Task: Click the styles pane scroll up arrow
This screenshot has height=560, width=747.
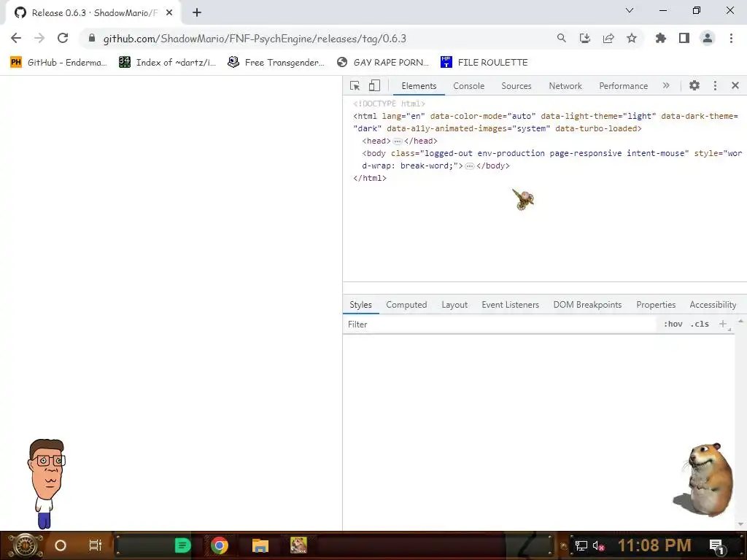Action: (x=741, y=322)
